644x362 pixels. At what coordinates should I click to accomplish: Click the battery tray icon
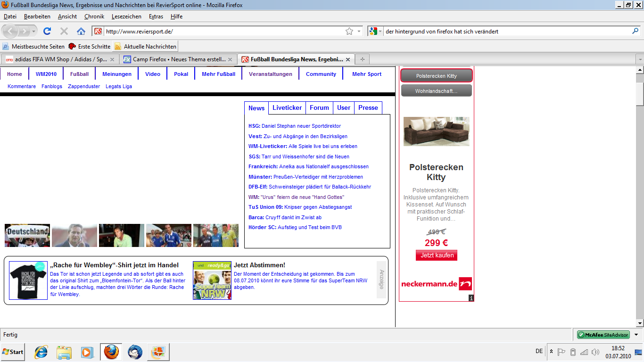pyautogui.click(x=573, y=352)
